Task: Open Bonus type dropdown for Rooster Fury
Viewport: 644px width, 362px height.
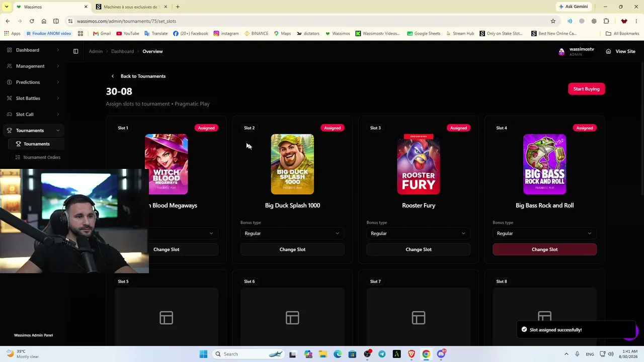Action: pyautogui.click(x=419, y=233)
